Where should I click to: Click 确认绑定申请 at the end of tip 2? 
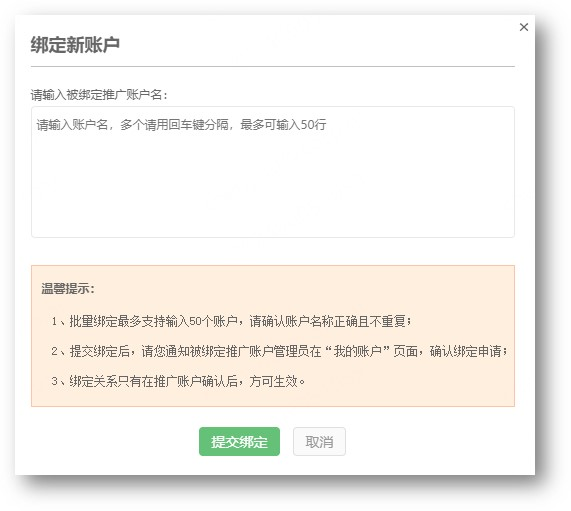point(468,351)
